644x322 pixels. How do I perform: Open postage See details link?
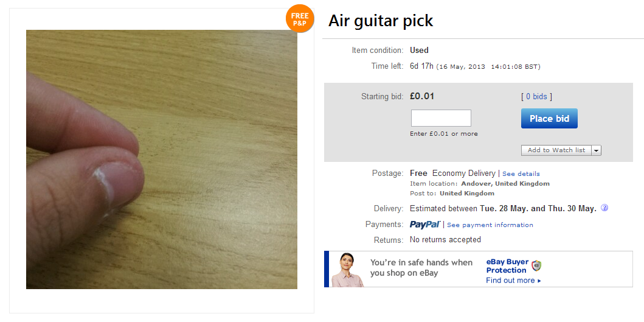521,174
